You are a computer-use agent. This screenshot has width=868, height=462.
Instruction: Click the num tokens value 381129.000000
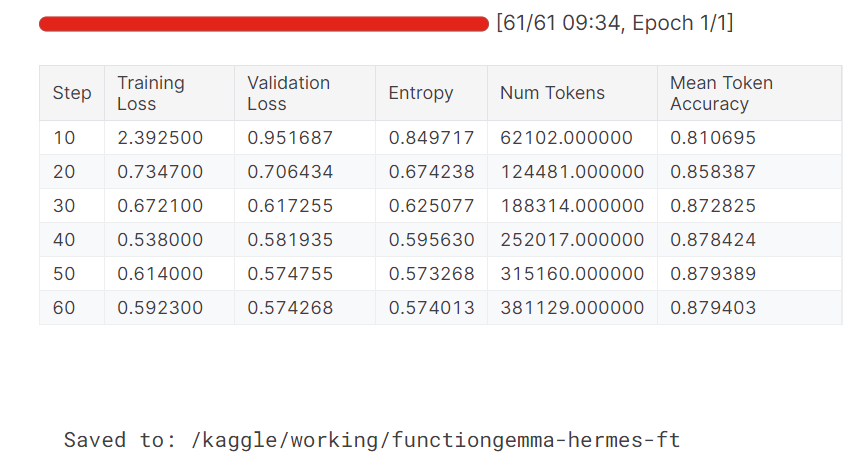click(572, 308)
